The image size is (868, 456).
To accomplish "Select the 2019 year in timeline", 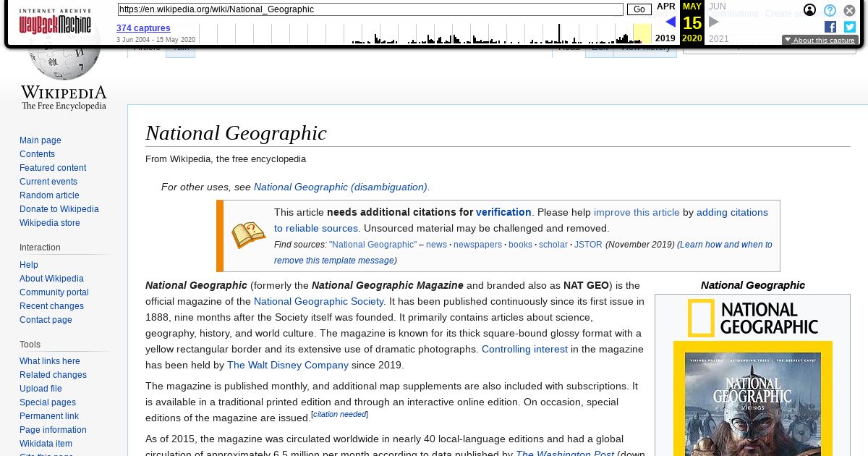I will [x=665, y=38].
